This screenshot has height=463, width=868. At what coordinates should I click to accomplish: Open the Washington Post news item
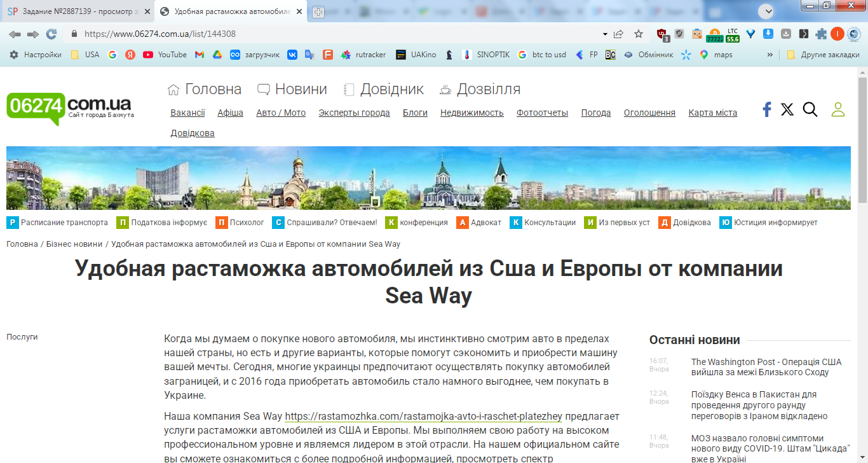(x=766, y=367)
